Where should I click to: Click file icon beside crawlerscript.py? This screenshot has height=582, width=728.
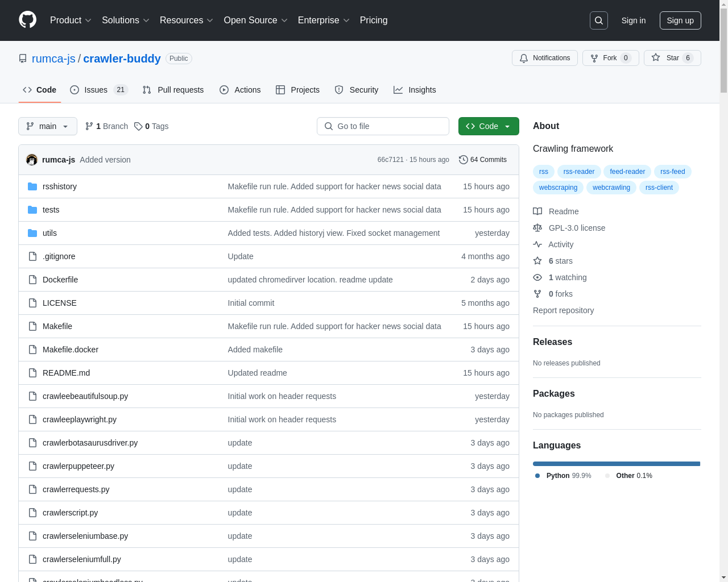pos(32,513)
